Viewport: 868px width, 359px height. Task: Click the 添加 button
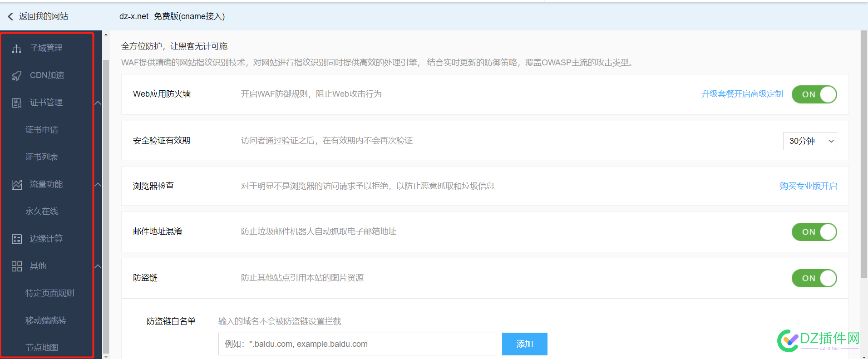[525, 344]
